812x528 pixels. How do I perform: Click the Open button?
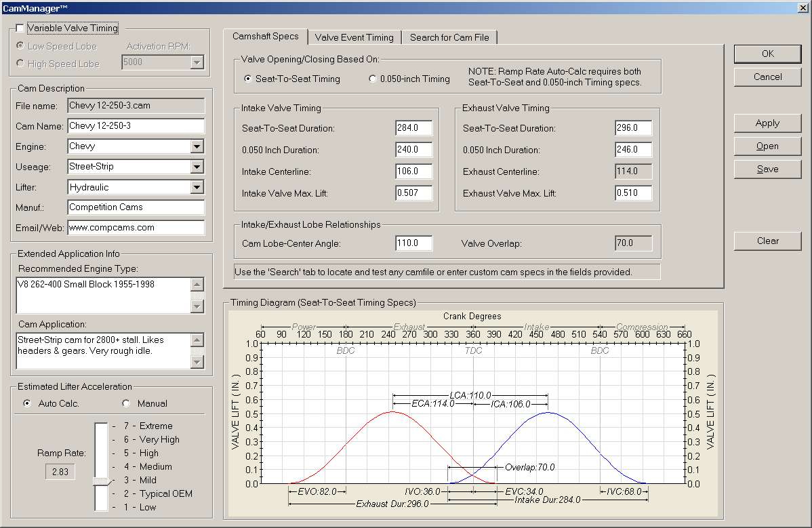(x=767, y=146)
